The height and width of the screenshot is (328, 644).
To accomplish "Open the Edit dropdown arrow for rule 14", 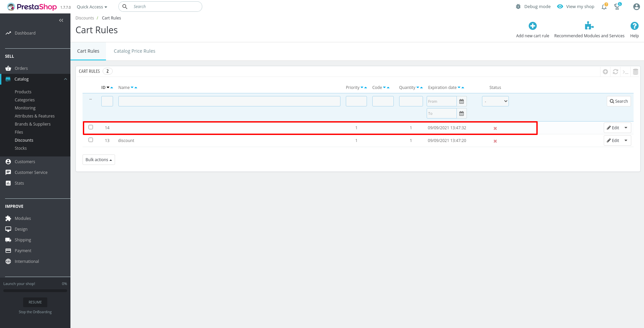I will point(626,128).
